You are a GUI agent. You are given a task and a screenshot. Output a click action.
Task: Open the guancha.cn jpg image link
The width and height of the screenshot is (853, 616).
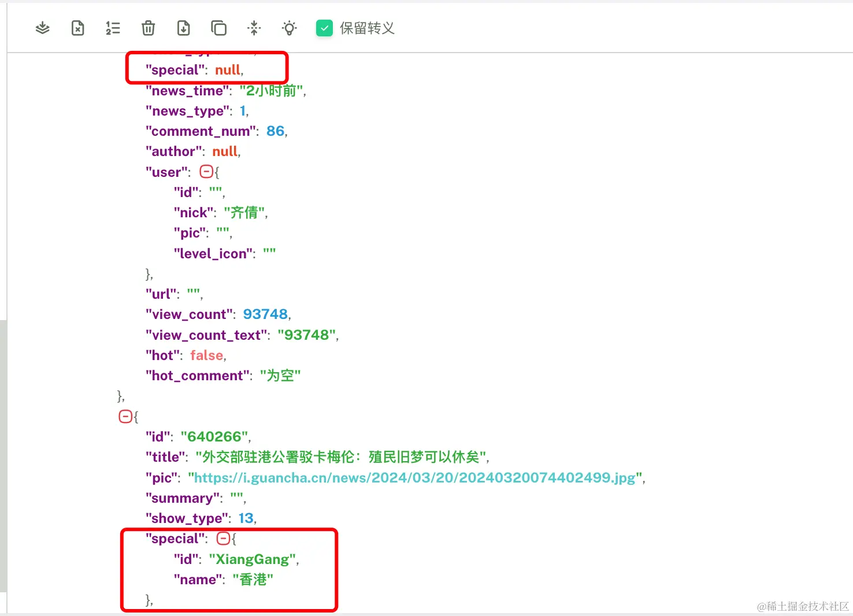[x=415, y=478]
